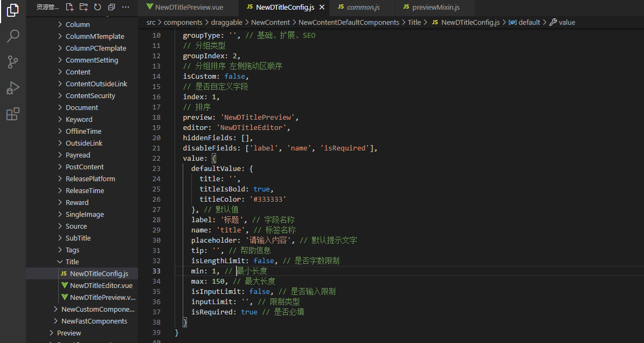Click the New Folder icon in explorer header
Viewport: 644px width, 343px height.
(x=84, y=7)
